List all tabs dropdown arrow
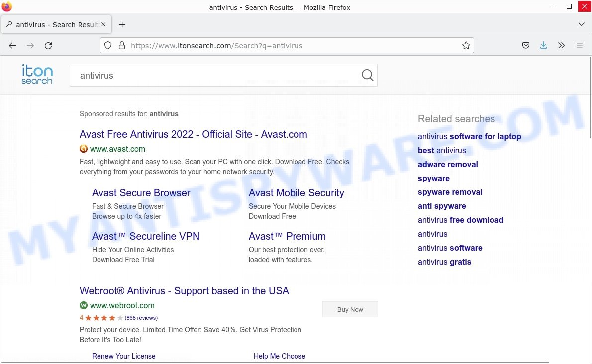The height and width of the screenshot is (364, 592). (x=582, y=24)
